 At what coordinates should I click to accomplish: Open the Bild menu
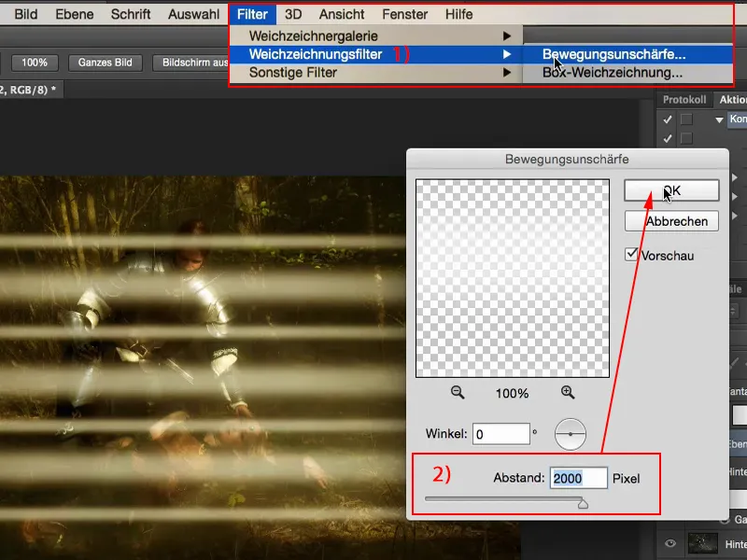pyautogui.click(x=26, y=14)
